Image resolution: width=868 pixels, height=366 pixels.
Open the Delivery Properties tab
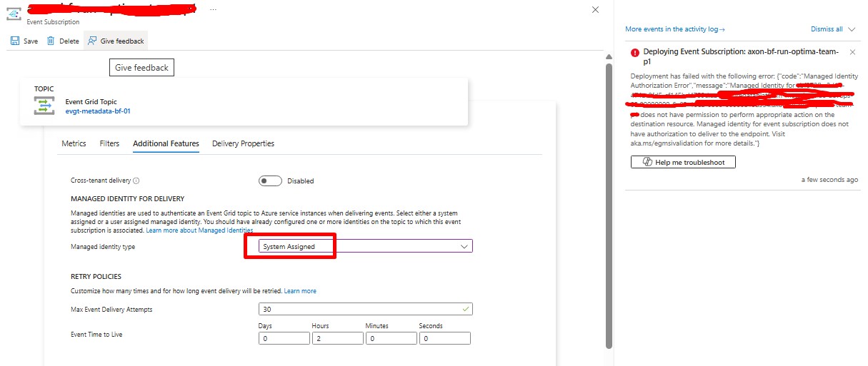243,143
